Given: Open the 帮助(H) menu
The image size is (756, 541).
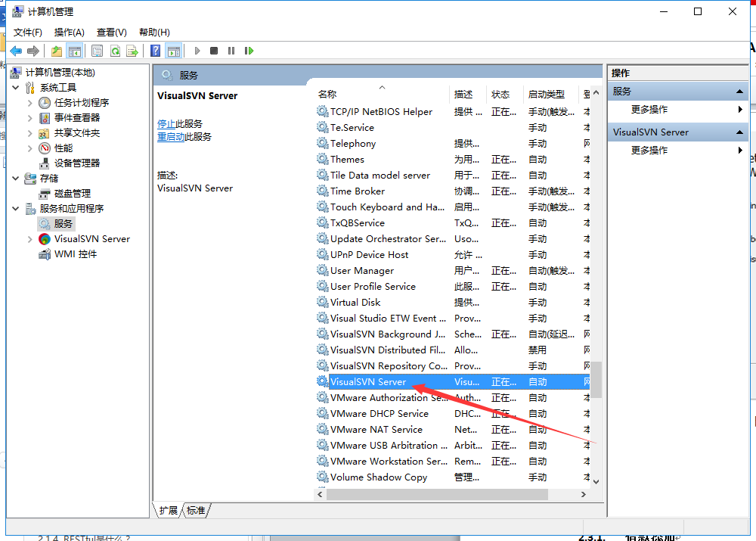Looking at the screenshot, I should (x=154, y=33).
